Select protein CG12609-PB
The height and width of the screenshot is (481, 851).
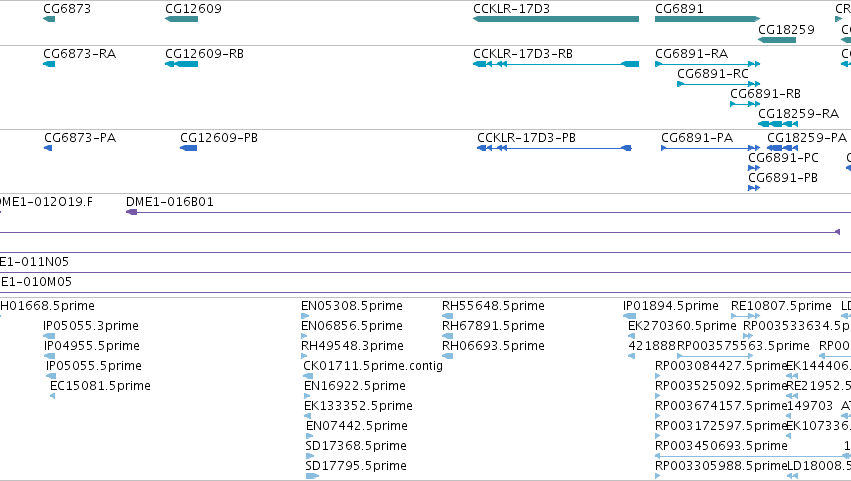[x=188, y=148]
